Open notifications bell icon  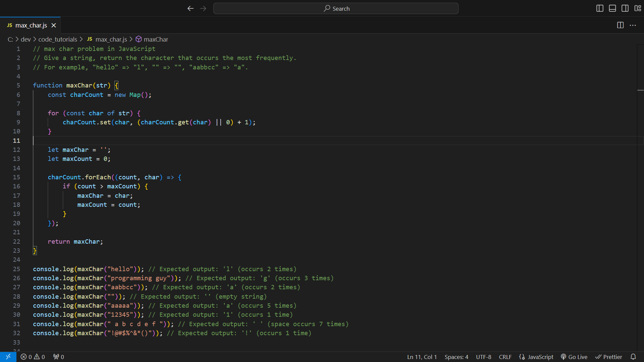tap(633, 357)
